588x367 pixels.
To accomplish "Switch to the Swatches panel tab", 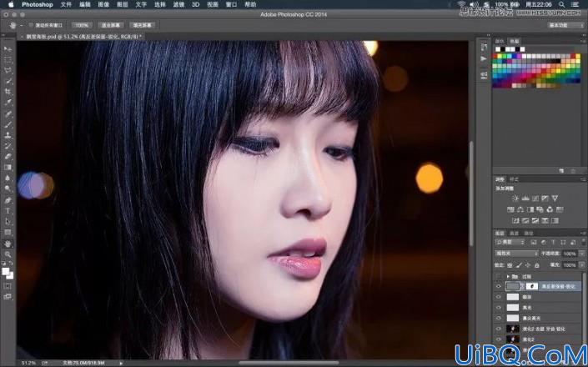I will 514,41.
